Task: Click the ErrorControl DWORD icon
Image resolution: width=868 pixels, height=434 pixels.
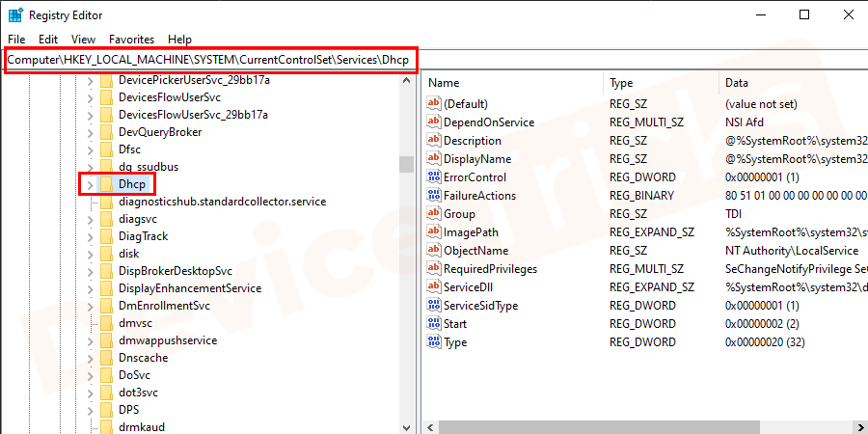Action: tap(433, 177)
